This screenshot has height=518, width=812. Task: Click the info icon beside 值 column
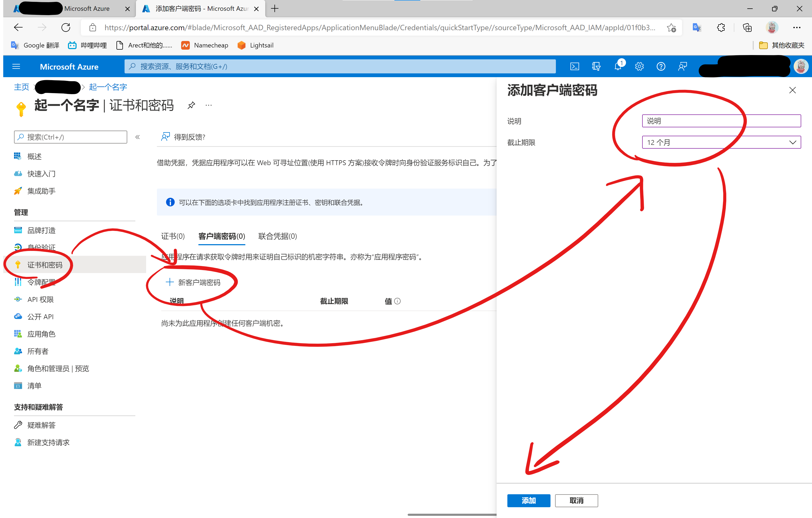(x=397, y=301)
